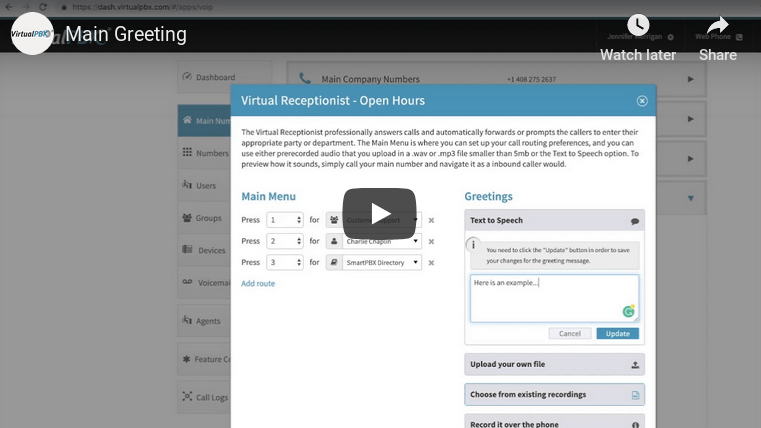Click the browser reload button
This screenshot has width=761, height=428.
pyautogui.click(x=43, y=7)
